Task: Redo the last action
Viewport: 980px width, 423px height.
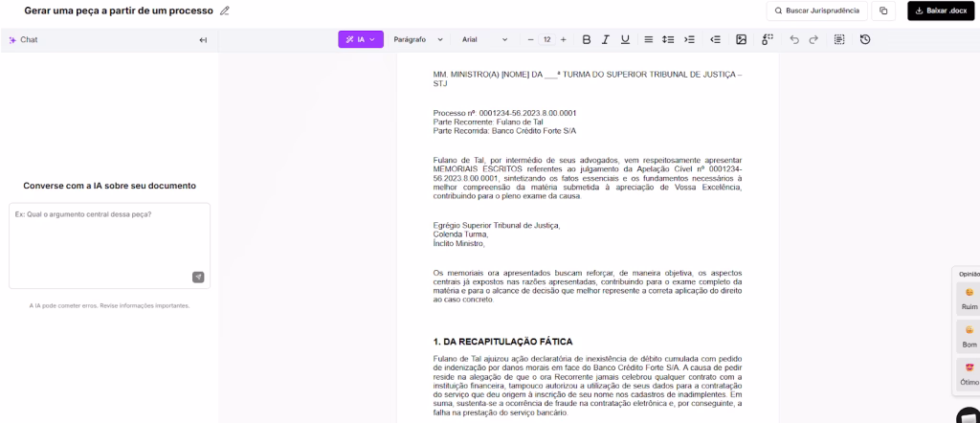Action: coord(813,39)
